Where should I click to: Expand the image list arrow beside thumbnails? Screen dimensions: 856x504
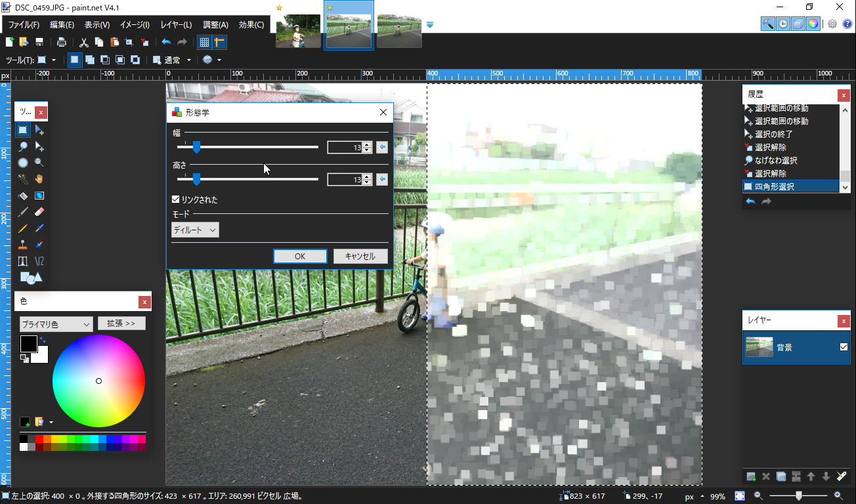(x=431, y=24)
